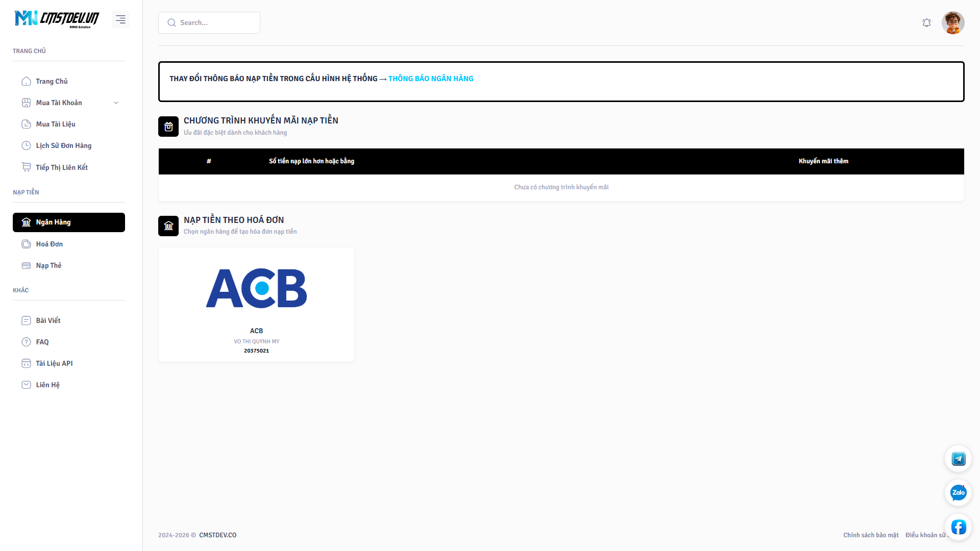980x551 pixels.
Task: Open Chính sách bảo mật footer link
Action: tap(871, 535)
